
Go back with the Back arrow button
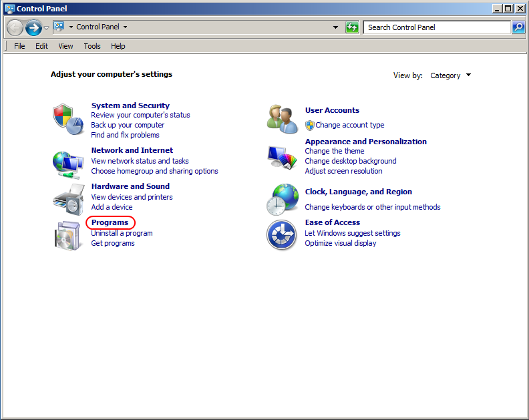pyautogui.click(x=15, y=27)
